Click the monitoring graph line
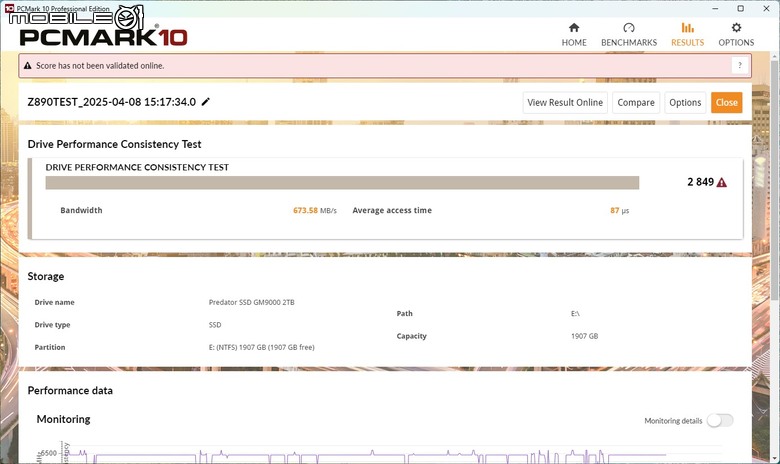 [x=368, y=456]
